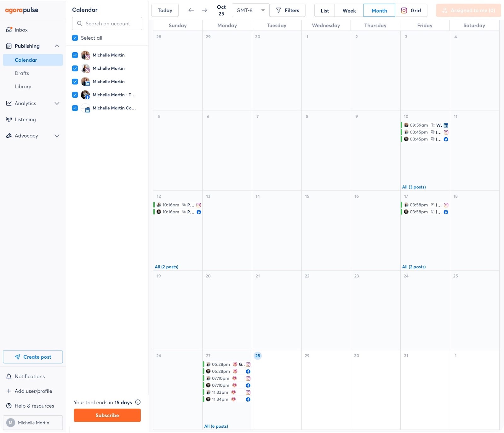This screenshot has height=433, width=504.
Task: Uncheck the first Michelle Martin Instagram account
Action: 75,55
